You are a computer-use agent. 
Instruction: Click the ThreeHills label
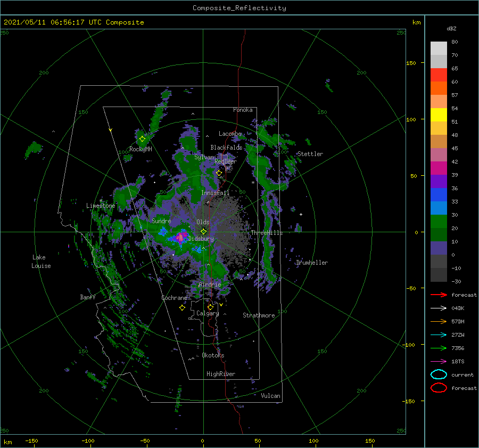pyautogui.click(x=267, y=233)
